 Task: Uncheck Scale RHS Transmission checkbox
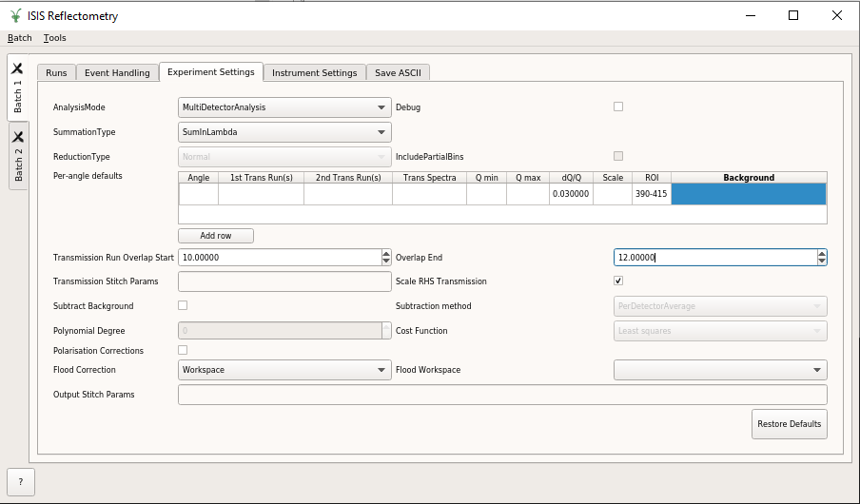pyautogui.click(x=618, y=281)
